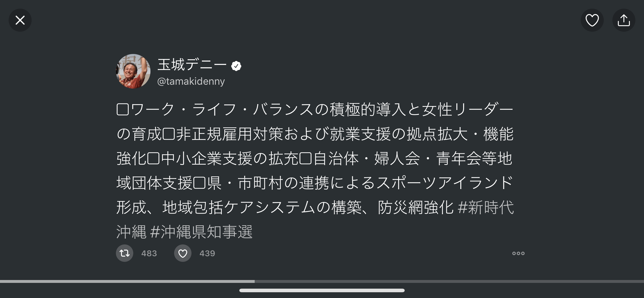644x298 pixels.
Task: Click the tweet body text
Action: (x=315, y=170)
